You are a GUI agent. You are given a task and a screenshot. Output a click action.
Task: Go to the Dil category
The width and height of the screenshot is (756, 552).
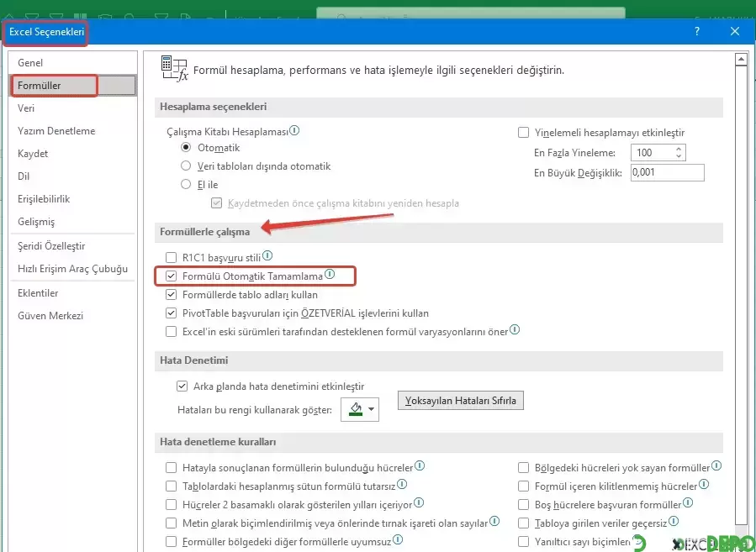tap(72, 176)
